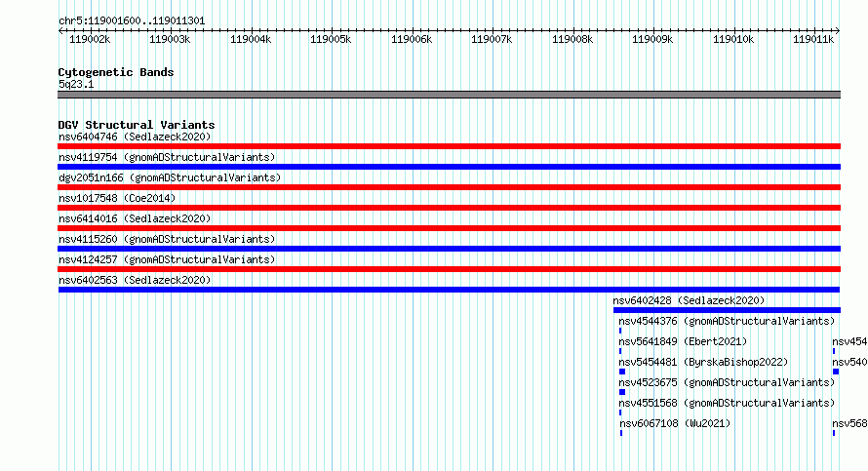Select the red bar under nsv1017548
This screenshot has width=868, height=471.
(x=449, y=208)
